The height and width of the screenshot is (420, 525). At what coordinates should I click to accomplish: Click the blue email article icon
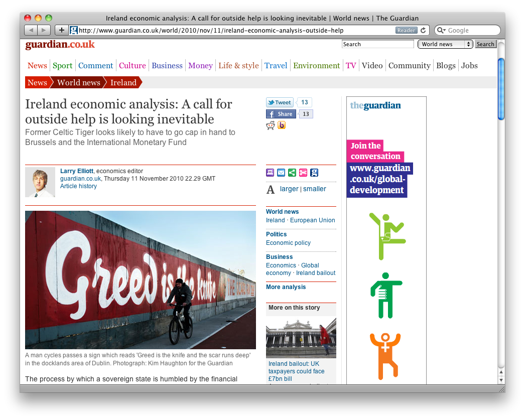pyautogui.click(x=281, y=173)
